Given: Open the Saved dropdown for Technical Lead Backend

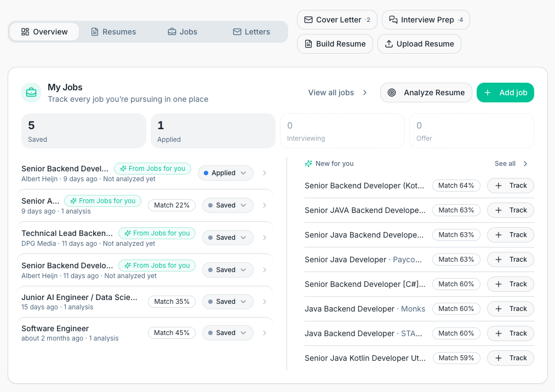Looking at the screenshot, I should pyautogui.click(x=227, y=238).
